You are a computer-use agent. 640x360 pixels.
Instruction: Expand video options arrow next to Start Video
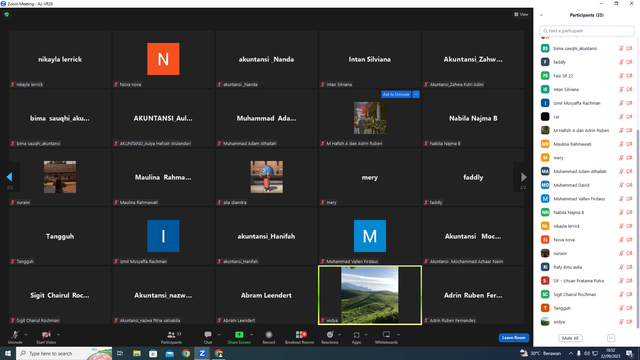pos(58,335)
